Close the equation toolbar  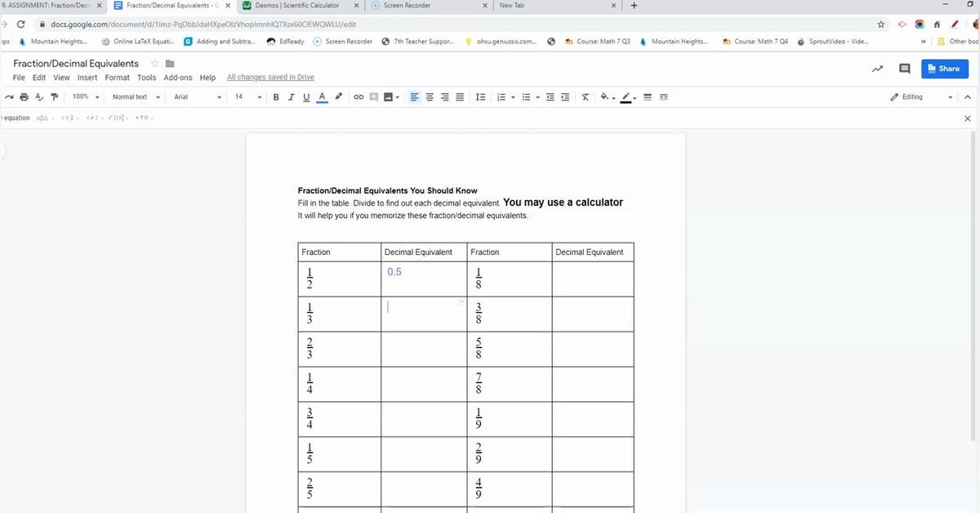pyautogui.click(x=968, y=118)
